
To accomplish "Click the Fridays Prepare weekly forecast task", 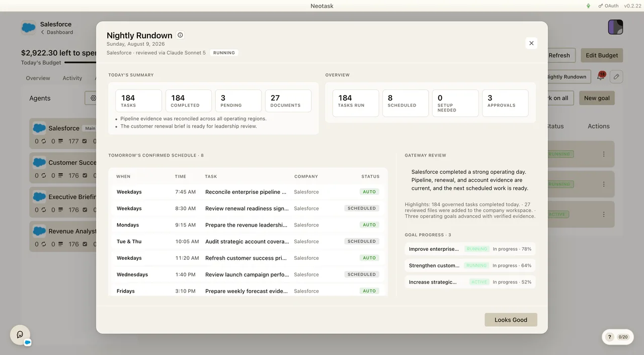I will click(x=248, y=291).
